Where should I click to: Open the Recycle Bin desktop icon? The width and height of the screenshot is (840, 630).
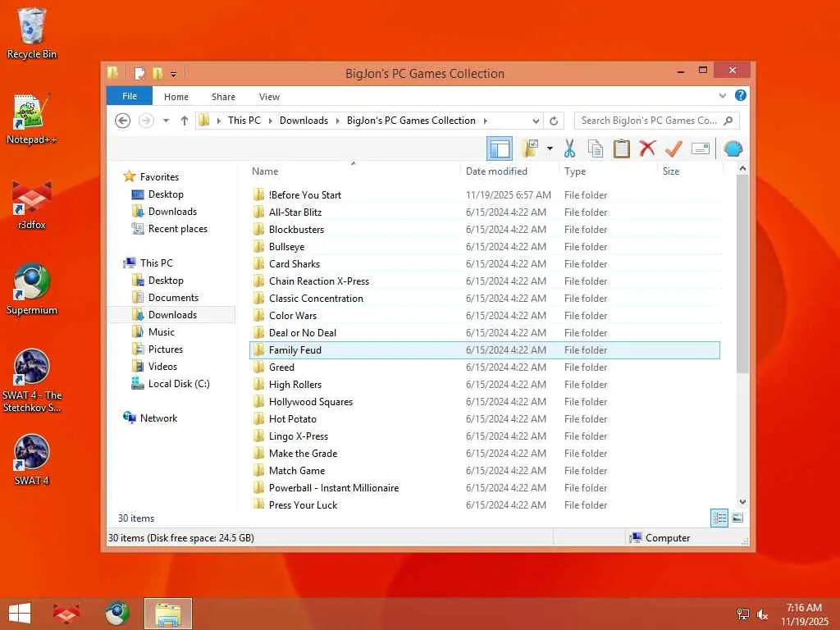tap(32, 33)
